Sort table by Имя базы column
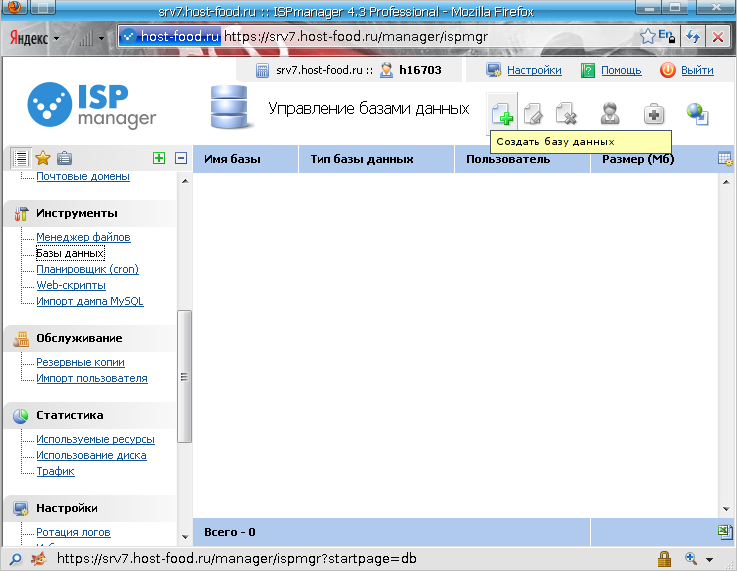Image resolution: width=737 pixels, height=571 pixels. 232,159
